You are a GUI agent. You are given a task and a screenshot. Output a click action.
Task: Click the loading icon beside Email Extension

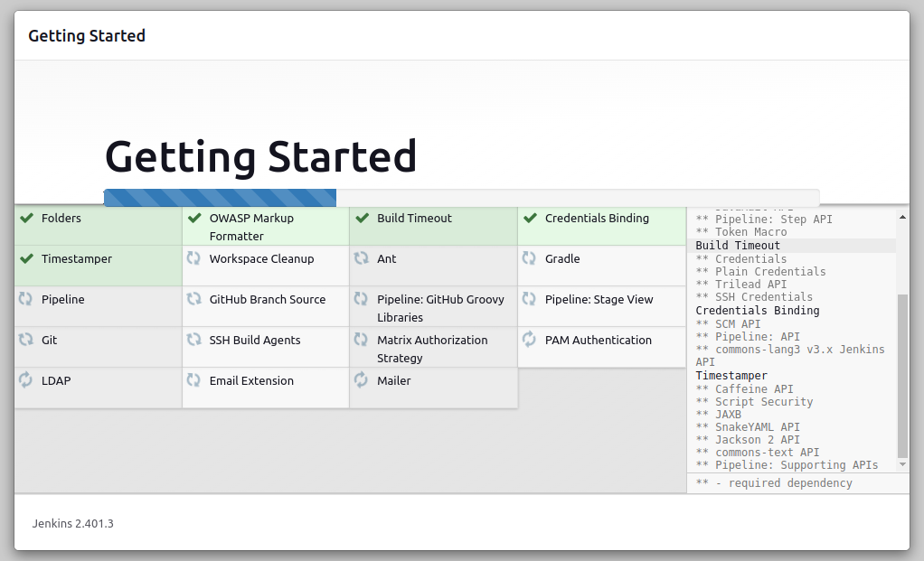(193, 380)
